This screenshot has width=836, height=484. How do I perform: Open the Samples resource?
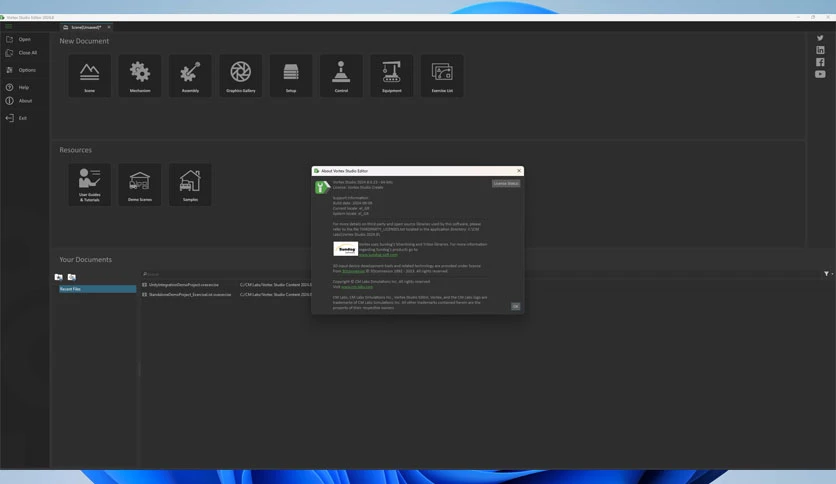[x=190, y=184]
